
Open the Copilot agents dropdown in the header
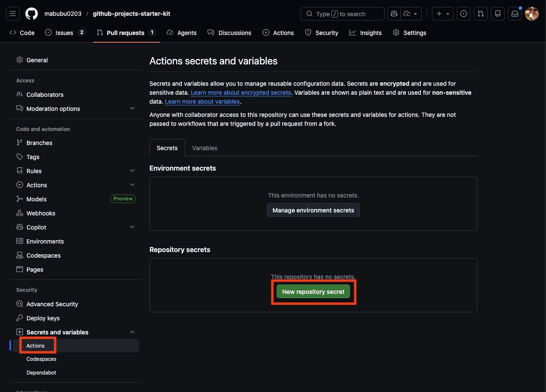click(411, 14)
